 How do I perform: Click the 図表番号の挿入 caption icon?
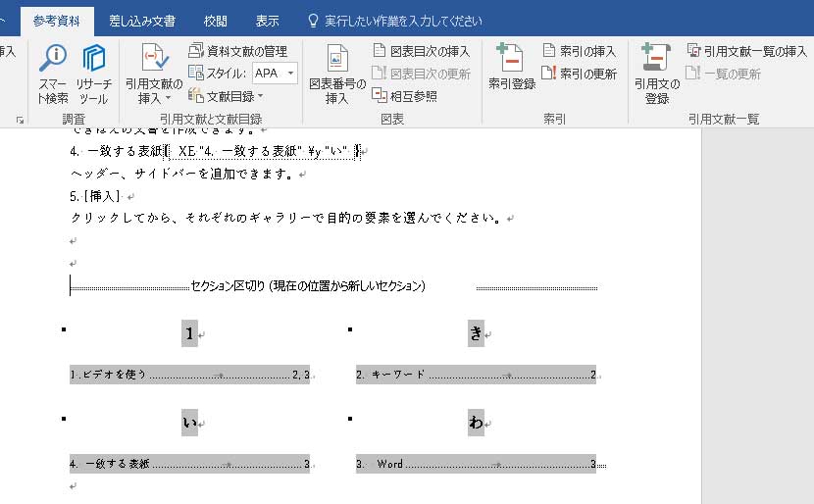click(337, 73)
